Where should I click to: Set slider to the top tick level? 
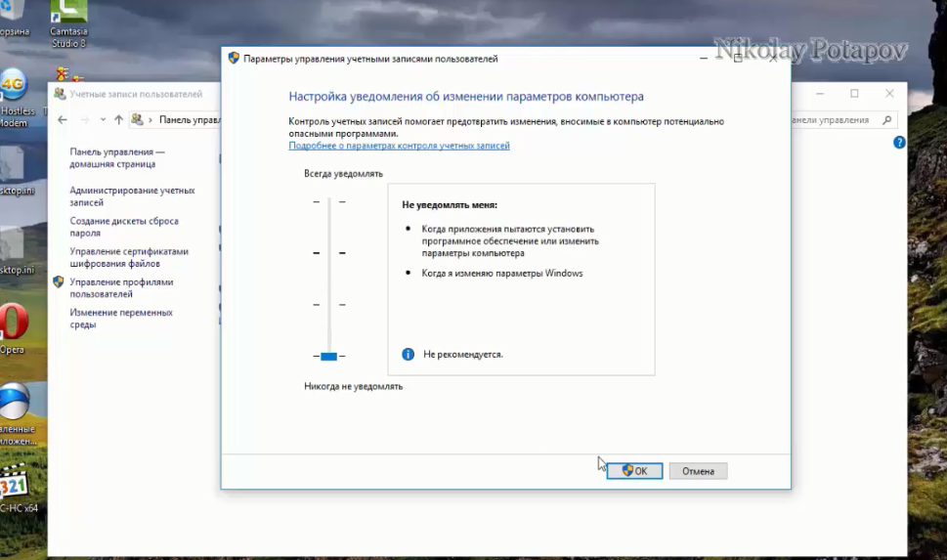coord(329,201)
